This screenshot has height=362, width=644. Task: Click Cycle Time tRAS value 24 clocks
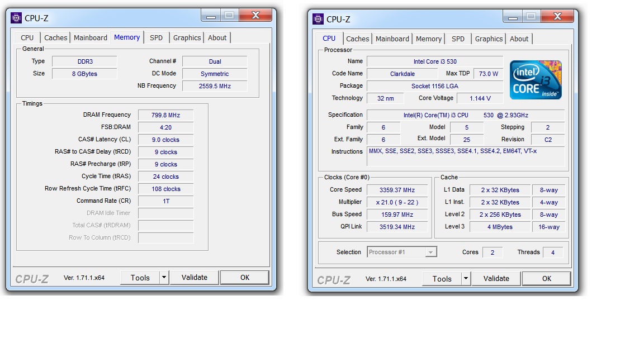pos(166,177)
